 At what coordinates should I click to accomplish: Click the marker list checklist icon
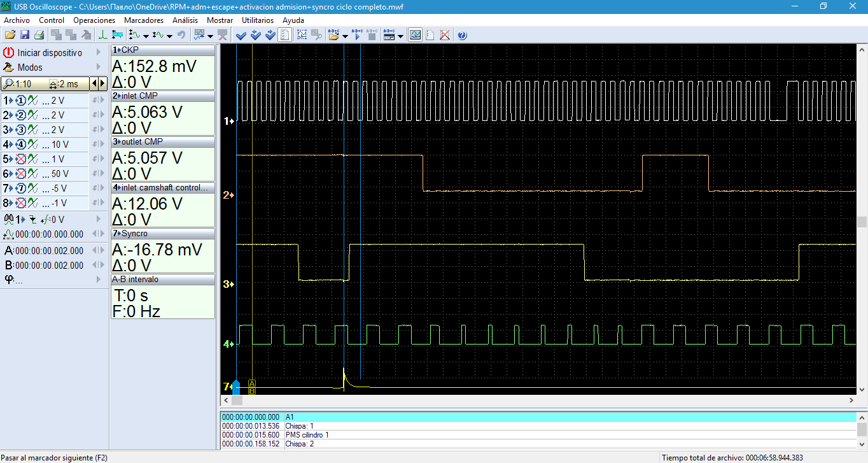pos(285,35)
